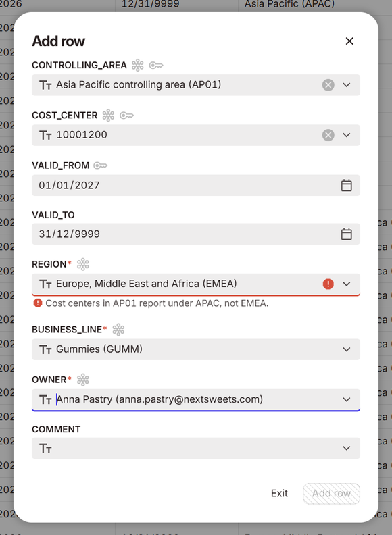Click text type icon in COST_CENTER field
Screen dimensions: 392x535
pos(45,135)
